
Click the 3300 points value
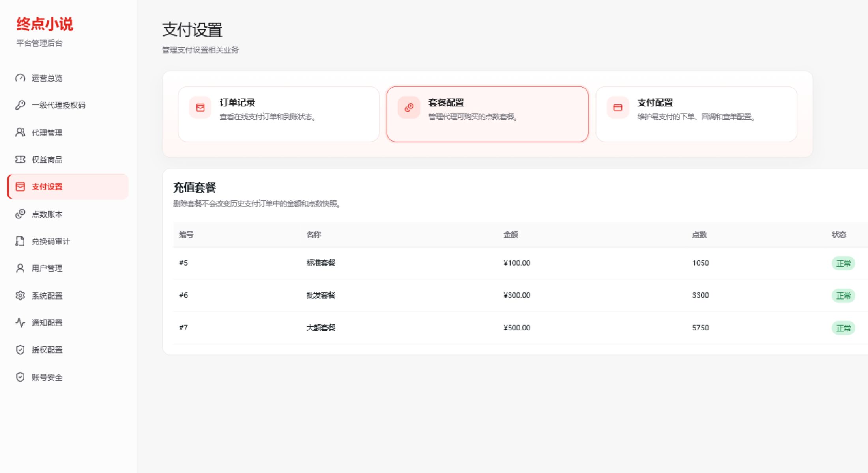pos(700,295)
